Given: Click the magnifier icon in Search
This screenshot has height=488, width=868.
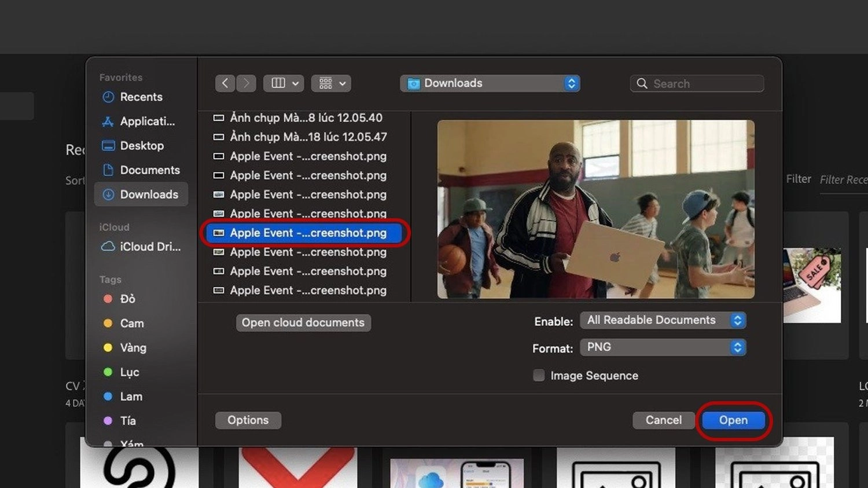Looking at the screenshot, I should click(642, 83).
